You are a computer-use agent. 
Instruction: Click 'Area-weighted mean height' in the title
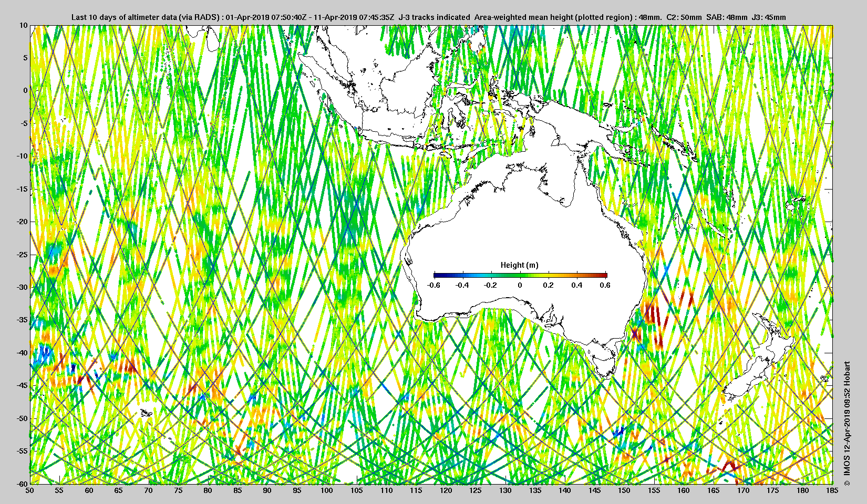523,17
